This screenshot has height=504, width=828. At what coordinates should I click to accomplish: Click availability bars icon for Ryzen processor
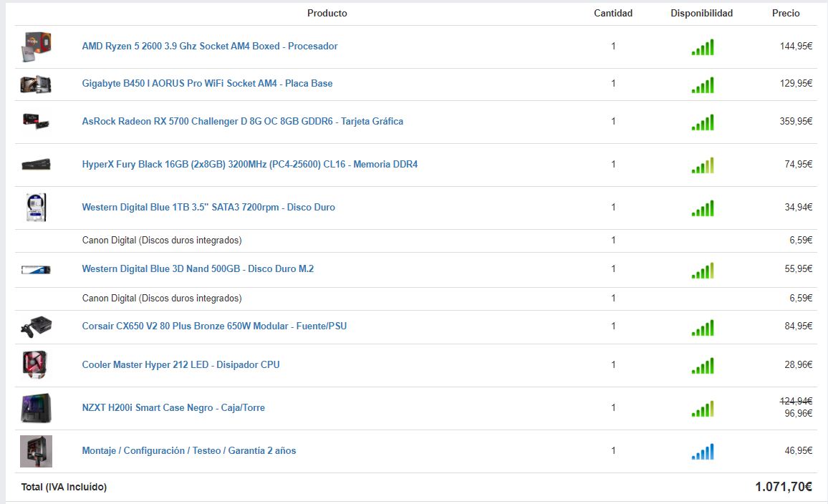703,48
